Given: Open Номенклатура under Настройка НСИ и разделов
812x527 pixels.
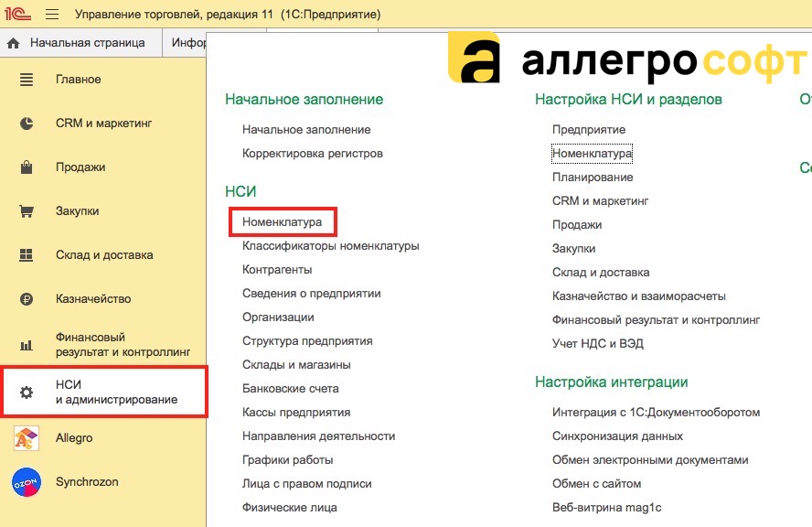Looking at the screenshot, I should (592, 154).
